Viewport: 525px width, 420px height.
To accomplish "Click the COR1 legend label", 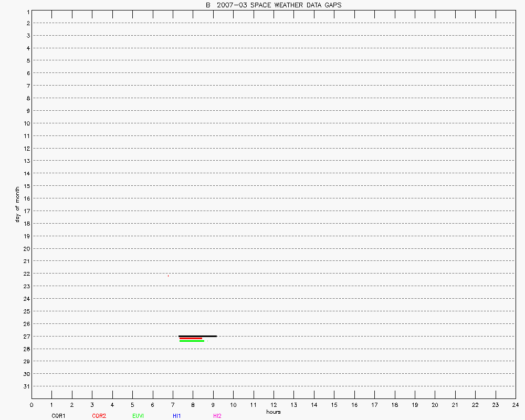I will coord(58,416).
